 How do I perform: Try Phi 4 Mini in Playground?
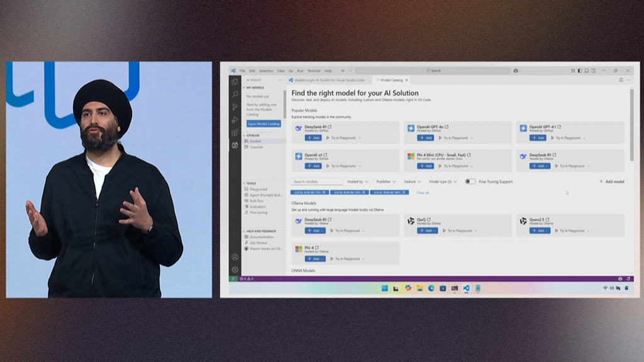point(455,166)
